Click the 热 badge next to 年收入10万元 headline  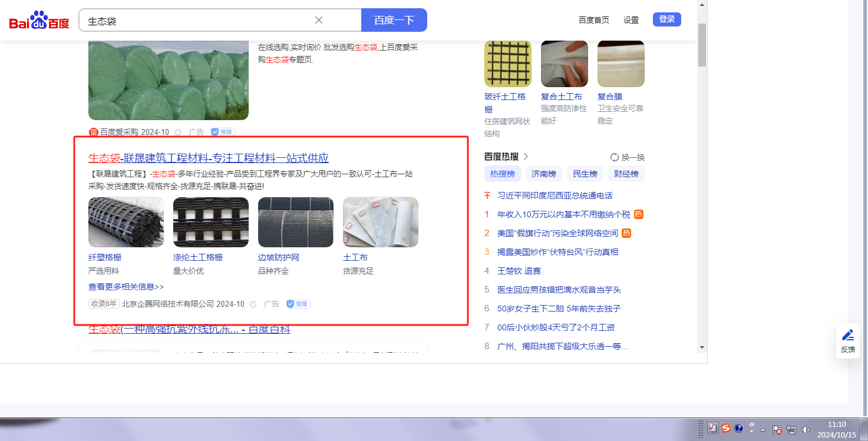(638, 214)
